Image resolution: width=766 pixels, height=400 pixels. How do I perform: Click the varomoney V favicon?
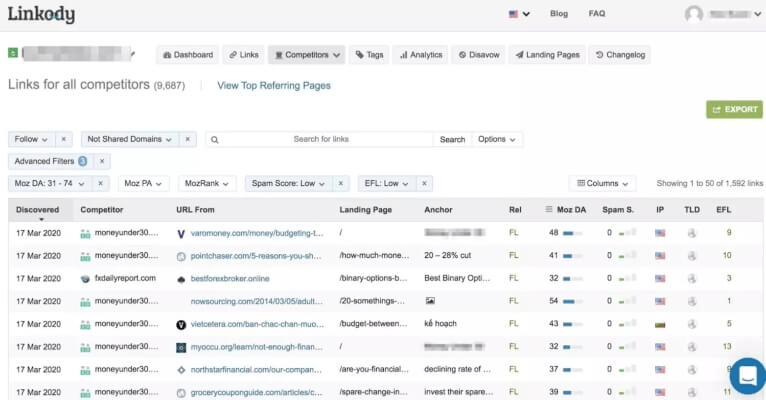click(181, 234)
